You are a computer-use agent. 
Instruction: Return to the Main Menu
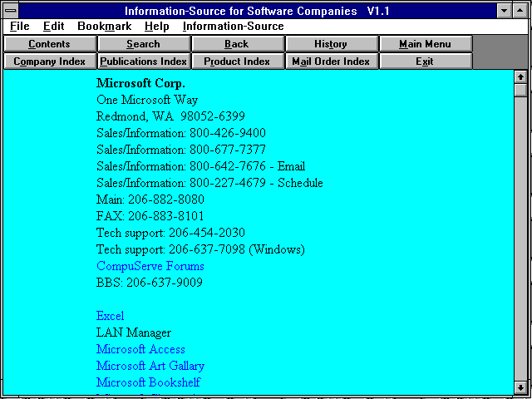coord(426,44)
